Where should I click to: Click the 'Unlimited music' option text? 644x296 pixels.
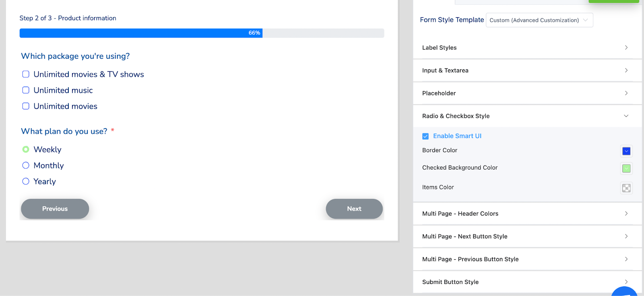(x=63, y=90)
